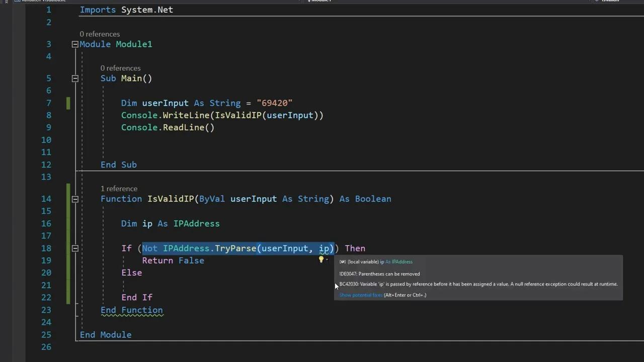Collapse the IsValidIP function body

pos(74,199)
